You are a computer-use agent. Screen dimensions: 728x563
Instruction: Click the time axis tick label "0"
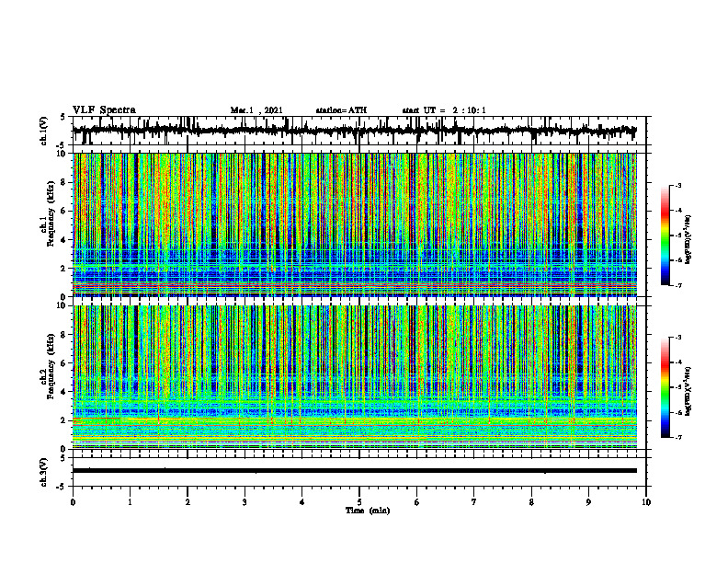point(73,502)
